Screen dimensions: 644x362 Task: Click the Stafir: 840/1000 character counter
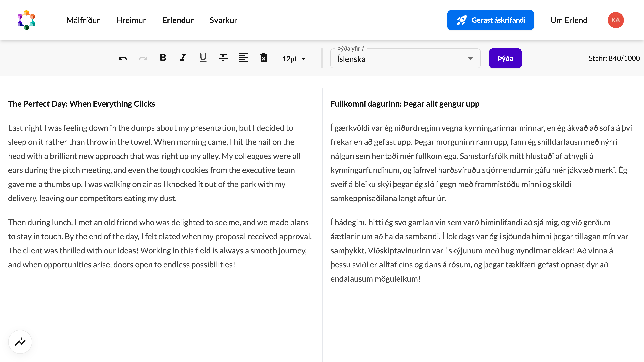coord(614,58)
